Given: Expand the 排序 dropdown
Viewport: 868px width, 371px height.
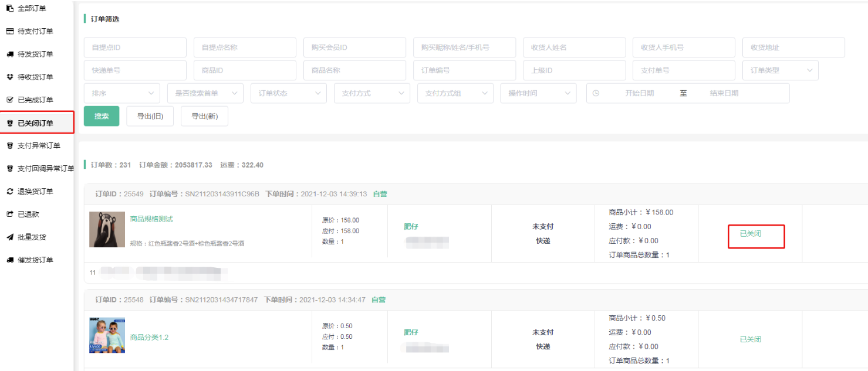Looking at the screenshot, I should pos(121,93).
